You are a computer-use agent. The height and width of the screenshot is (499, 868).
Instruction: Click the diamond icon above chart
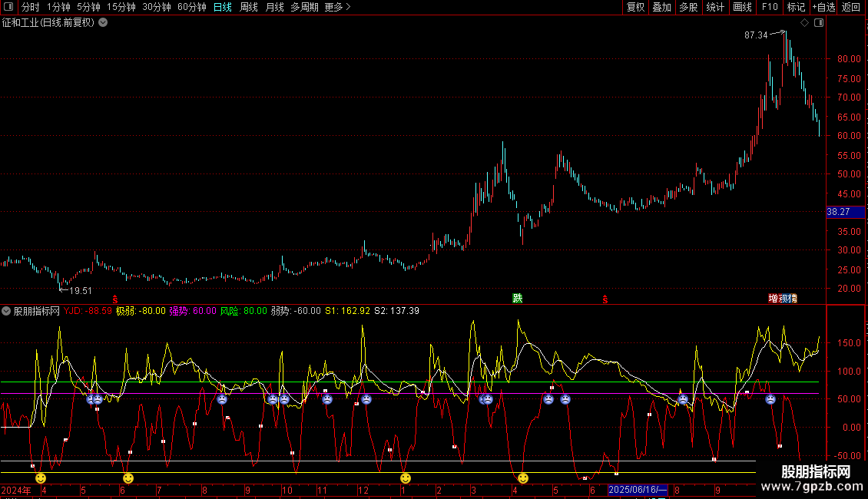804,23
